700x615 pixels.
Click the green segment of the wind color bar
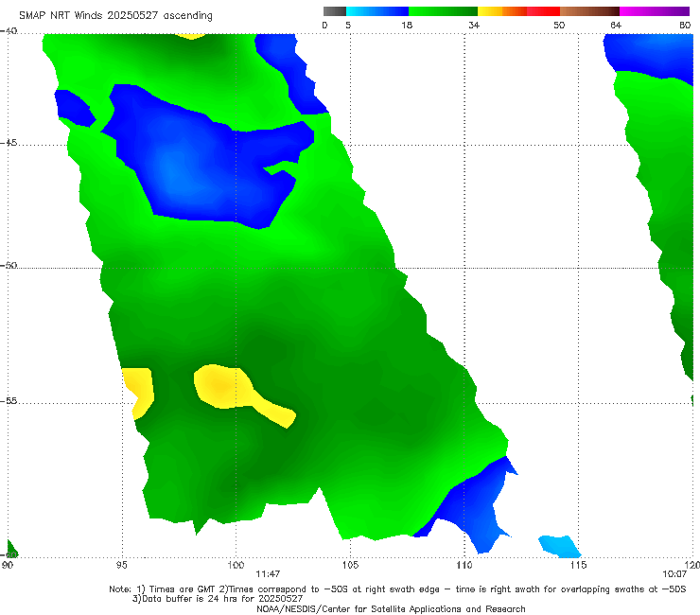click(443, 11)
